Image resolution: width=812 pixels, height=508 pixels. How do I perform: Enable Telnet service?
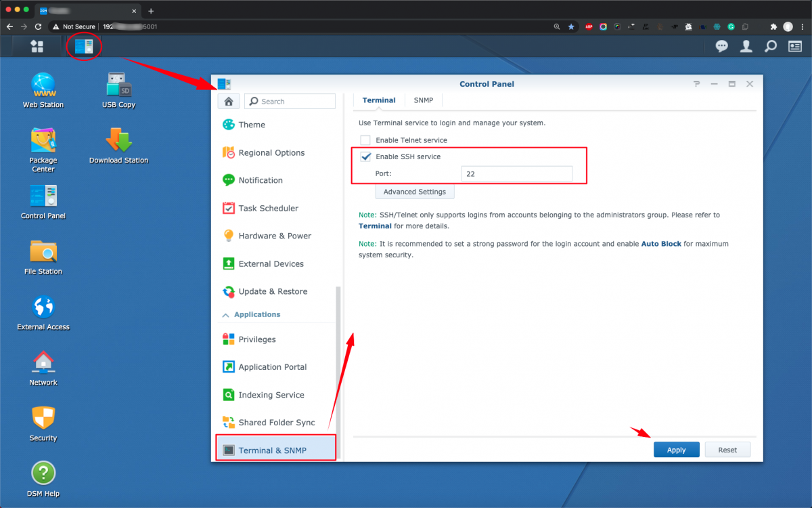click(365, 140)
